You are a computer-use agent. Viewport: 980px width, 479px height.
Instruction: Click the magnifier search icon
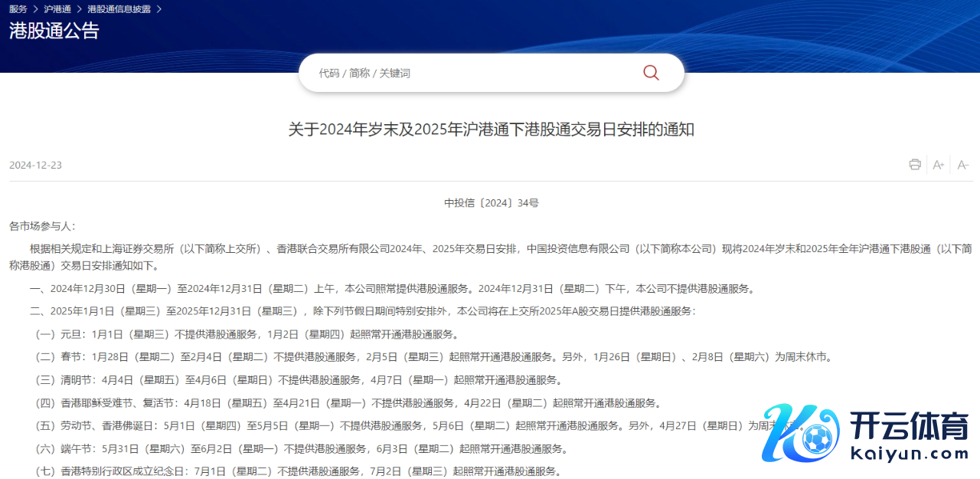651,73
